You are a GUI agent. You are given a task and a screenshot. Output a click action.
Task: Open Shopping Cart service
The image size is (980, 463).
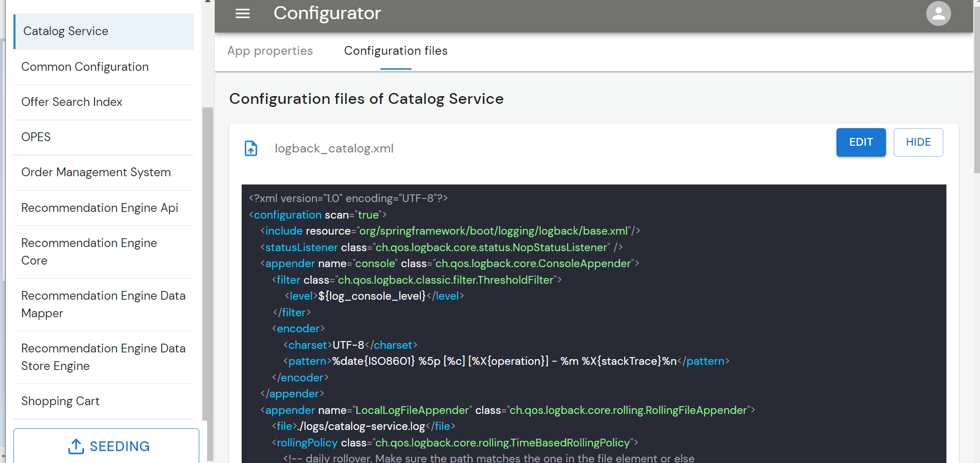(104, 402)
